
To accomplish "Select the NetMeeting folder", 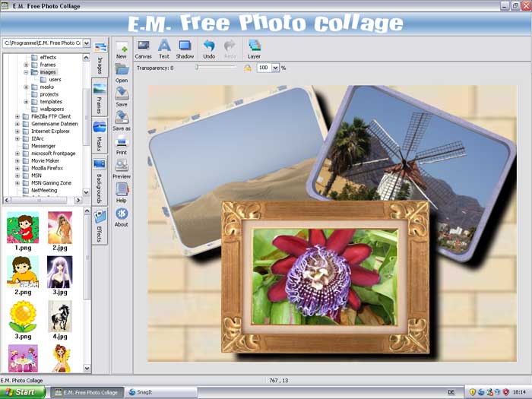I will click(44, 190).
